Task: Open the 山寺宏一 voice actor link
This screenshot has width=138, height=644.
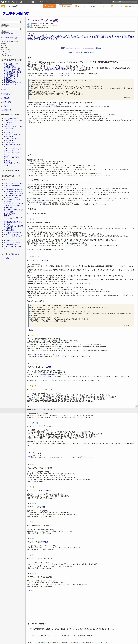Action: 49,367
